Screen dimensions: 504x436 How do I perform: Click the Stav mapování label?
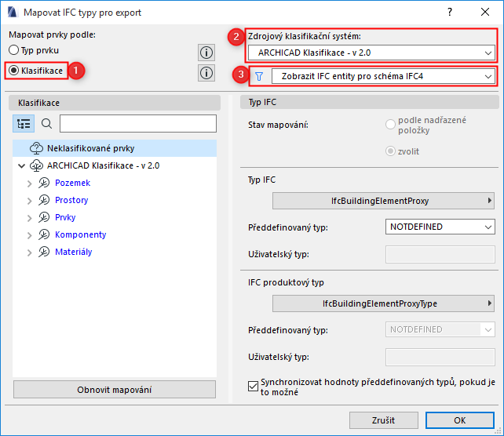pos(278,125)
